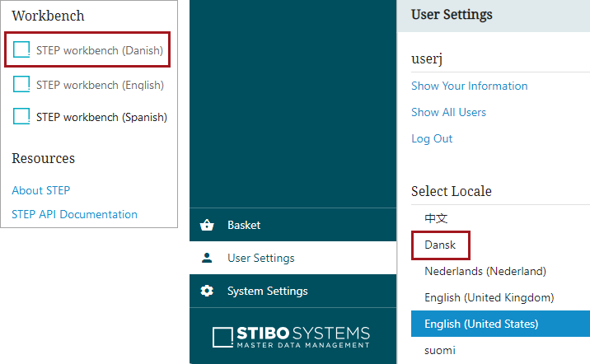Open the About STEP link

point(41,190)
